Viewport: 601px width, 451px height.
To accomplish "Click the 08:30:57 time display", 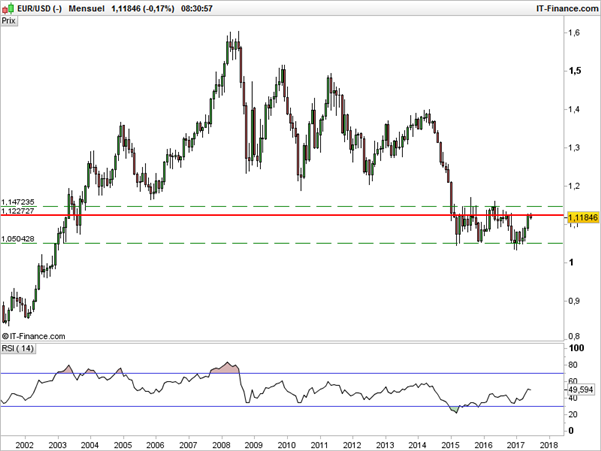I will 197,8.
